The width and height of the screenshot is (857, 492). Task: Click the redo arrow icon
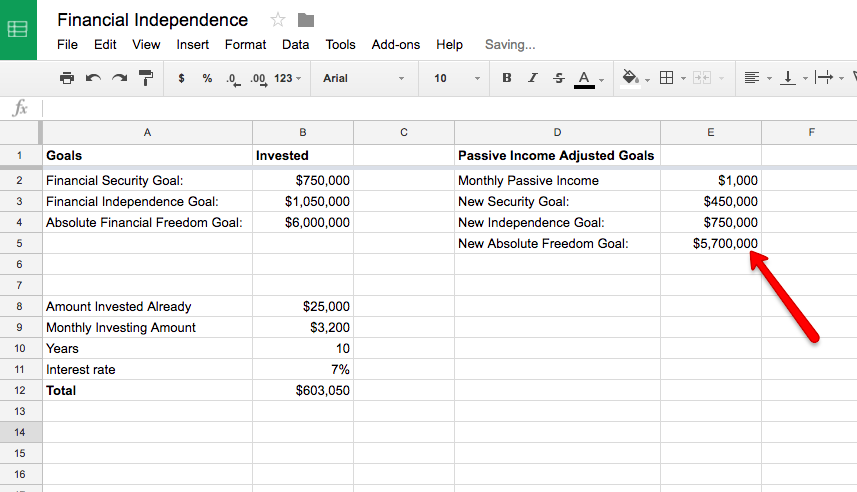(x=119, y=78)
